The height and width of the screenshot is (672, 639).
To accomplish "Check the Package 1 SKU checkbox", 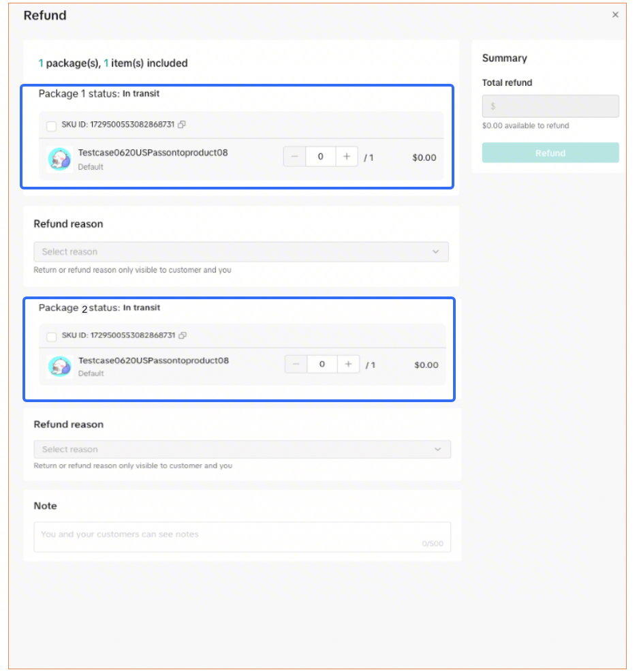I will click(x=52, y=126).
